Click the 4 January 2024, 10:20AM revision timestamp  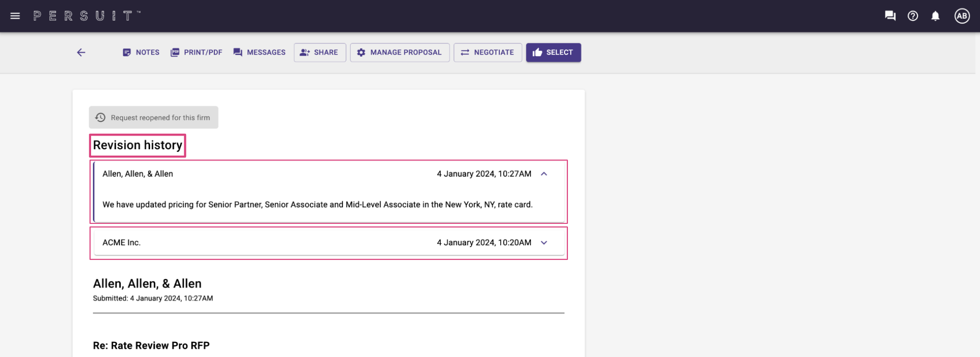[x=484, y=242]
